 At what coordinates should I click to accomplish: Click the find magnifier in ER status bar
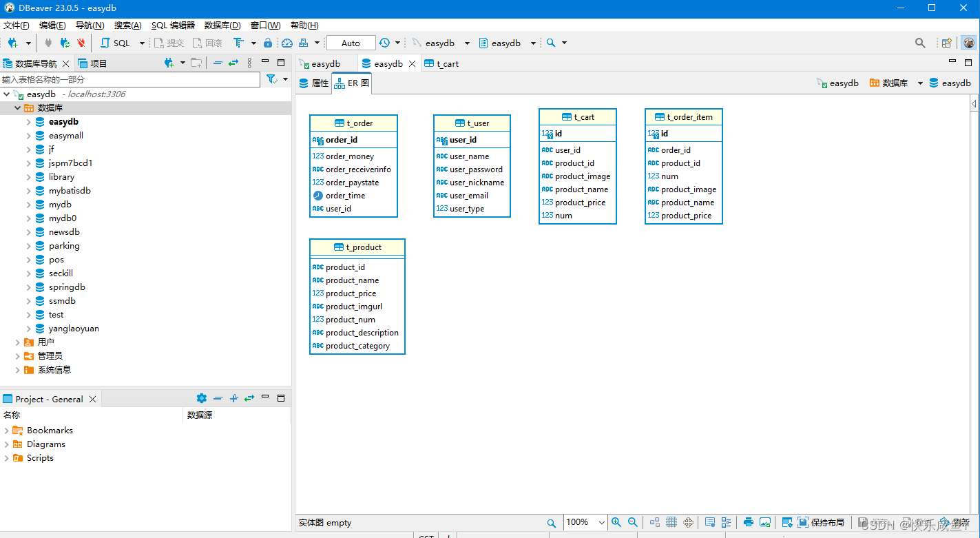click(552, 523)
